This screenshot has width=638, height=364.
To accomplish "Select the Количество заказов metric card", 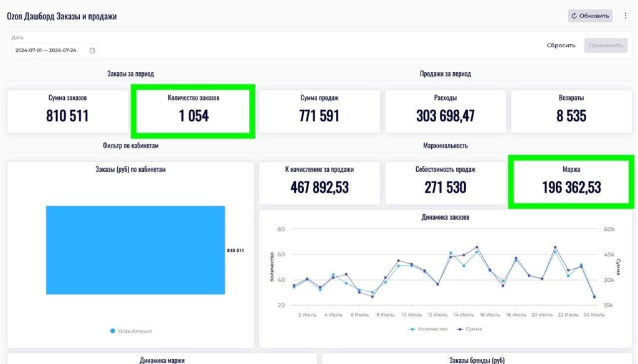I will [x=193, y=111].
